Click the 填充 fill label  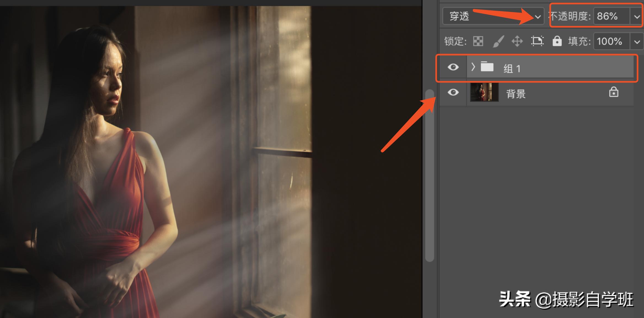[x=579, y=41]
